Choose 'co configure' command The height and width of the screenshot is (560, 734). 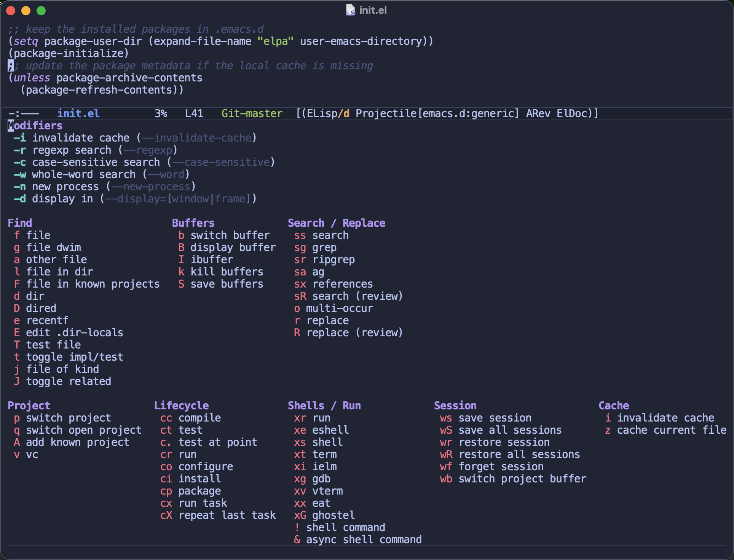click(196, 466)
